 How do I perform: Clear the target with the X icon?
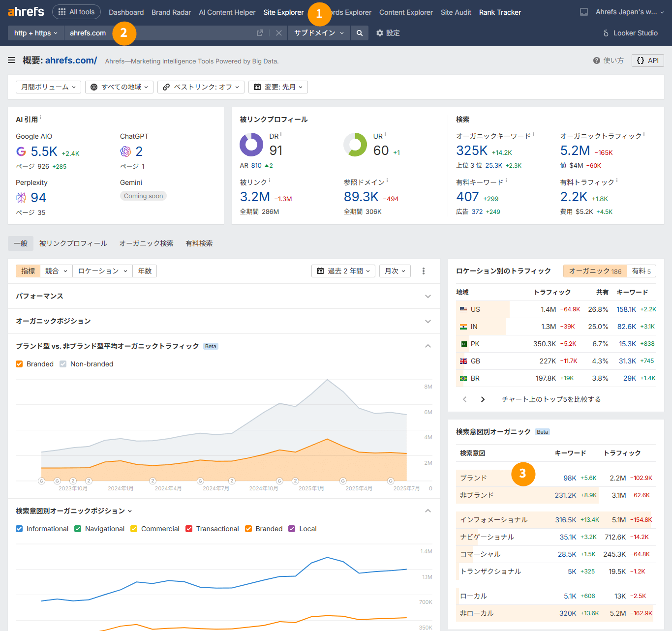(x=278, y=33)
